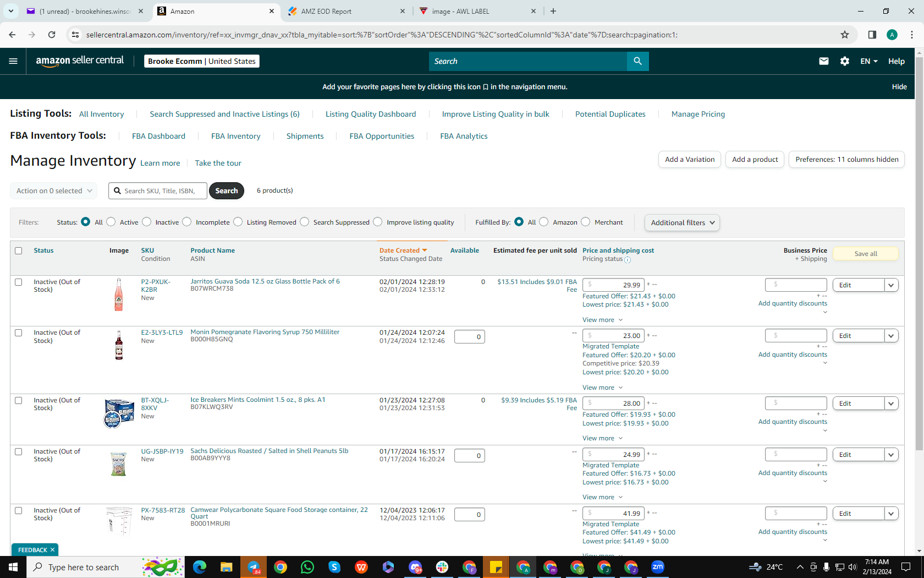924x578 pixels.
Task: Click the Add a Variation button
Action: (x=690, y=160)
